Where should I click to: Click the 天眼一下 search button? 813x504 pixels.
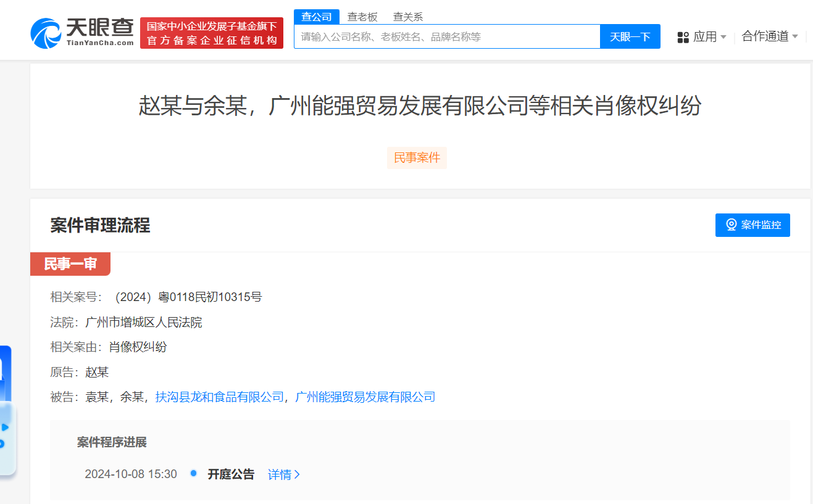coord(630,36)
